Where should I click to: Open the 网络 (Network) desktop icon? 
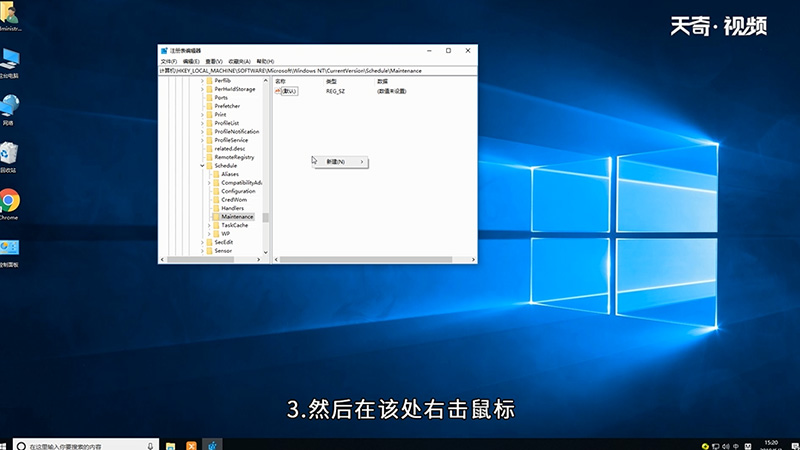[x=9, y=109]
